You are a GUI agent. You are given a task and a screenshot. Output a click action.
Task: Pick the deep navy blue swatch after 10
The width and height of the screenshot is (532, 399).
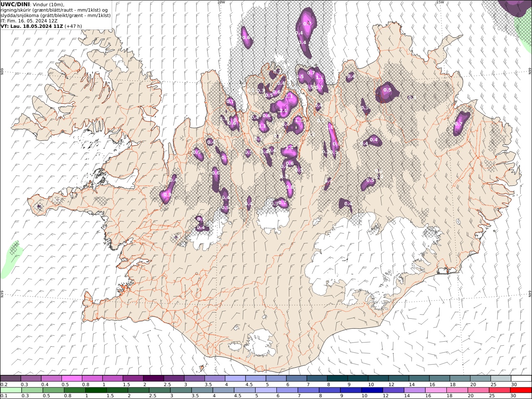[372, 390]
